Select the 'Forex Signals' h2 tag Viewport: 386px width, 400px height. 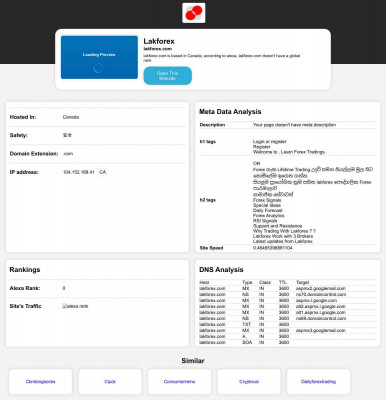click(267, 200)
